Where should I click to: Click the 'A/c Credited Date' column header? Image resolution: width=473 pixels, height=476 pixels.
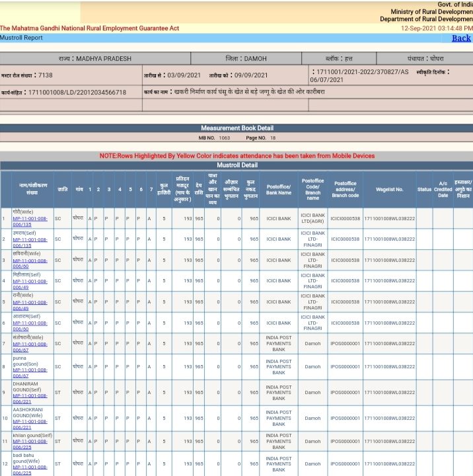[x=443, y=189]
